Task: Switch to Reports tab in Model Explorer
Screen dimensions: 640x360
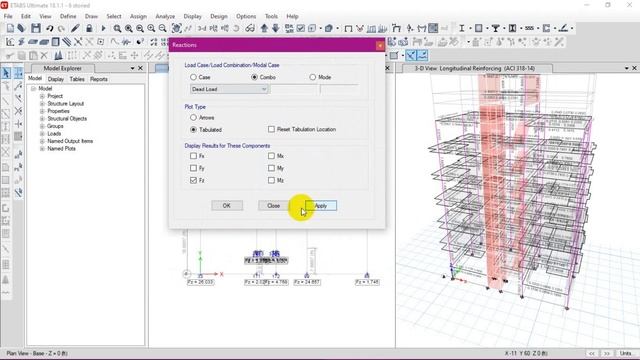Action: [x=99, y=79]
